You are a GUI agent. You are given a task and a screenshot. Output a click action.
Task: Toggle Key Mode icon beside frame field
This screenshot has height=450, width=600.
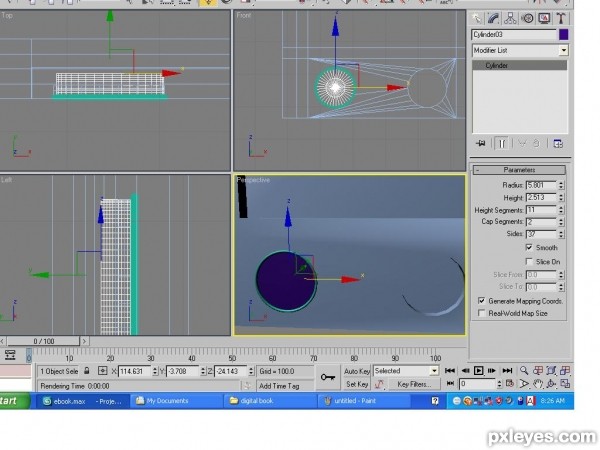pyautogui.click(x=450, y=383)
